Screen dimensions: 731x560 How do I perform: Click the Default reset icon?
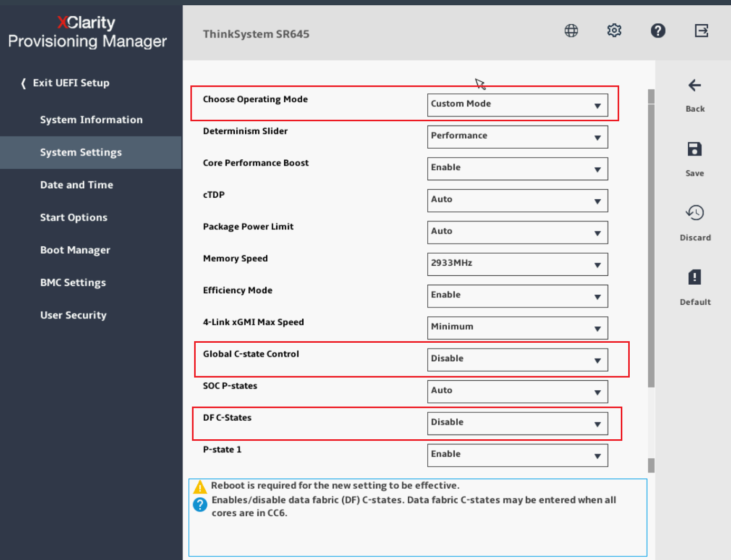coord(695,277)
